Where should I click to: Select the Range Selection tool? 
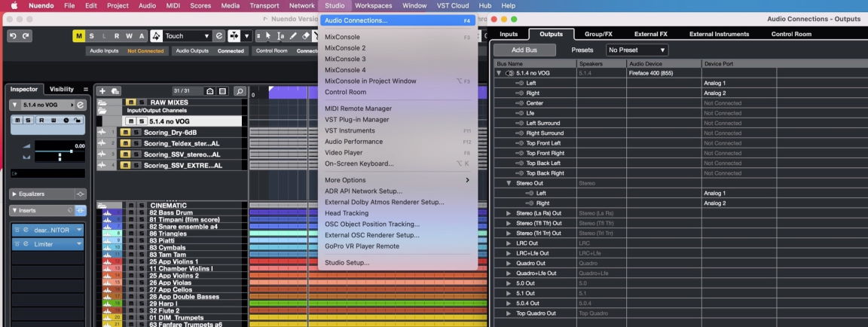[280, 36]
